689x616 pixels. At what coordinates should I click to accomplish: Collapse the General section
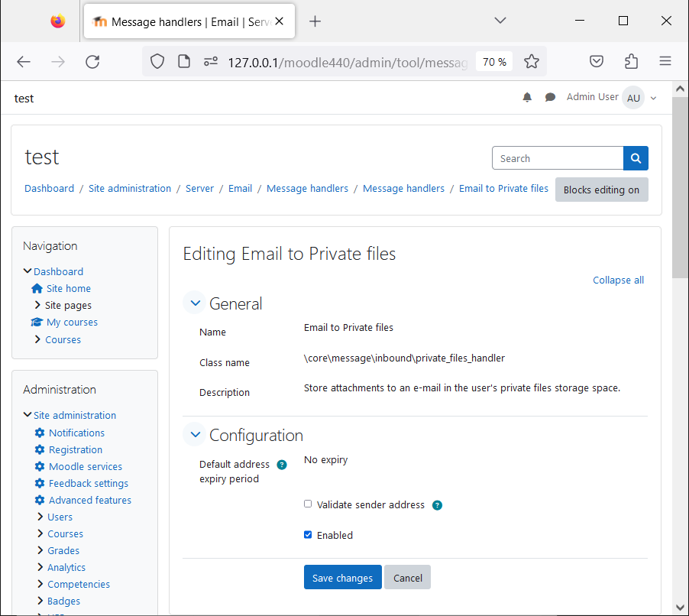pos(195,303)
